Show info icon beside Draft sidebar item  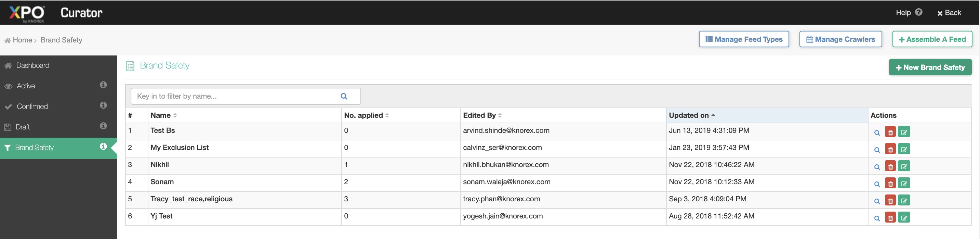[103, 126]
